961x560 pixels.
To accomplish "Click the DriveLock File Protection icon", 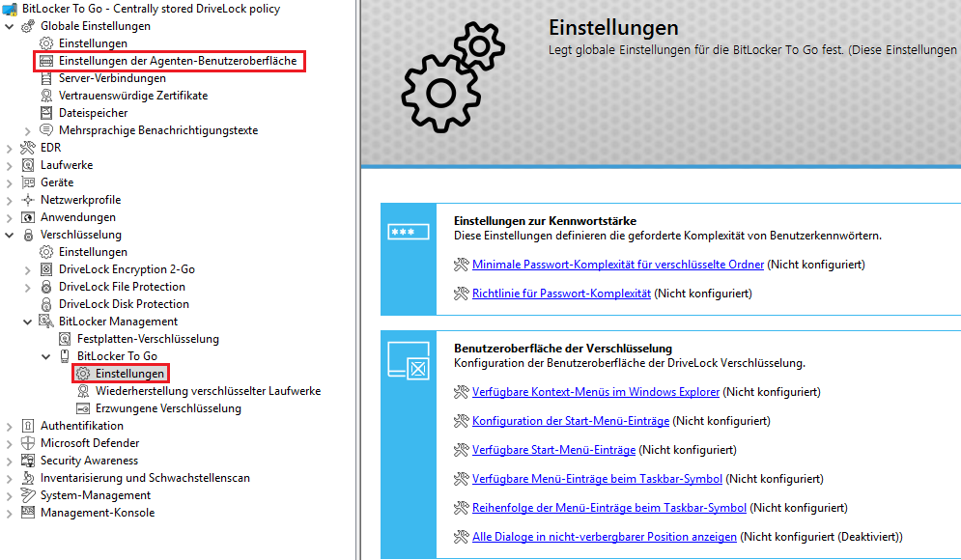I will point(46,287).
